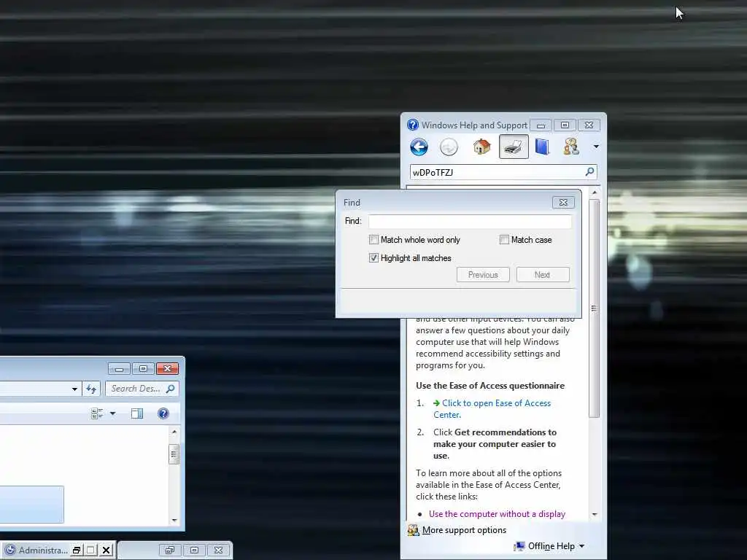
Task: Click Explorer scrollbar down arrow
Action: 174,520
